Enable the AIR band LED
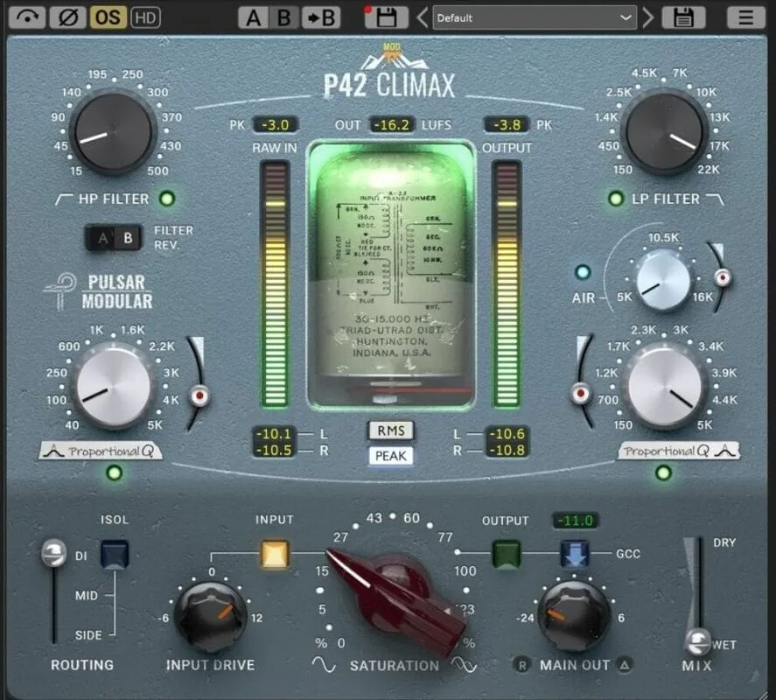The width and height of the screenshot is (776, 700). [x=583, y=272]
